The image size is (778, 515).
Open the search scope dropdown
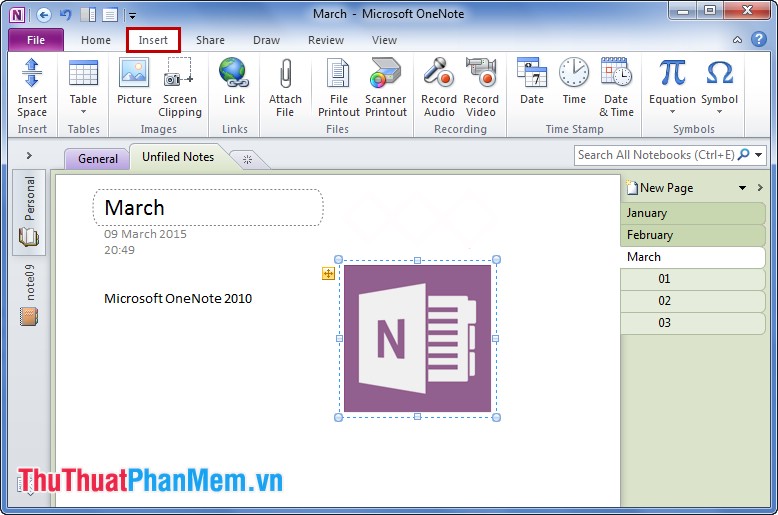[x=758, y=155]
